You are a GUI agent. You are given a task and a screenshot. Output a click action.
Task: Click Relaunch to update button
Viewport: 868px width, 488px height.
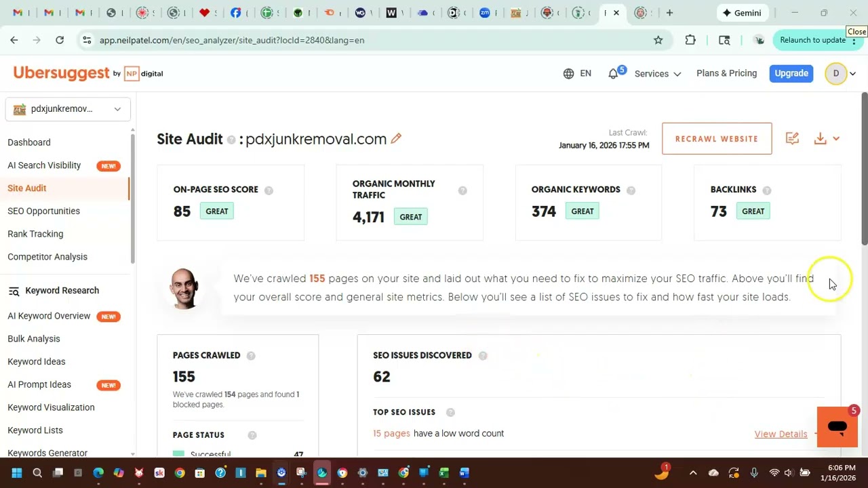click(x=818, y=40)
